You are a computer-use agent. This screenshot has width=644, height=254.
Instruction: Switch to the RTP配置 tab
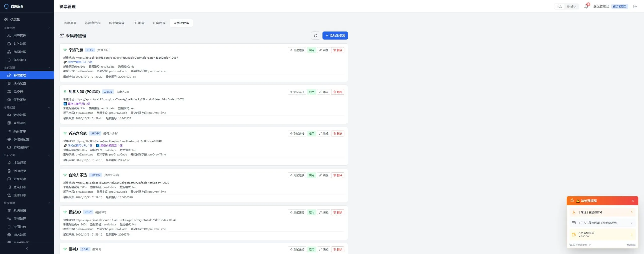coord(139,23)
